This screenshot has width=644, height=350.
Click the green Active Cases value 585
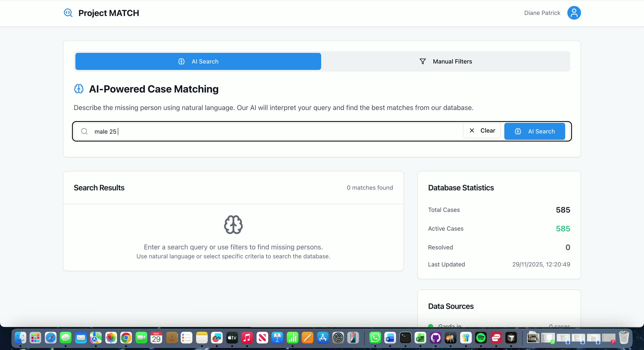(563, 229)
